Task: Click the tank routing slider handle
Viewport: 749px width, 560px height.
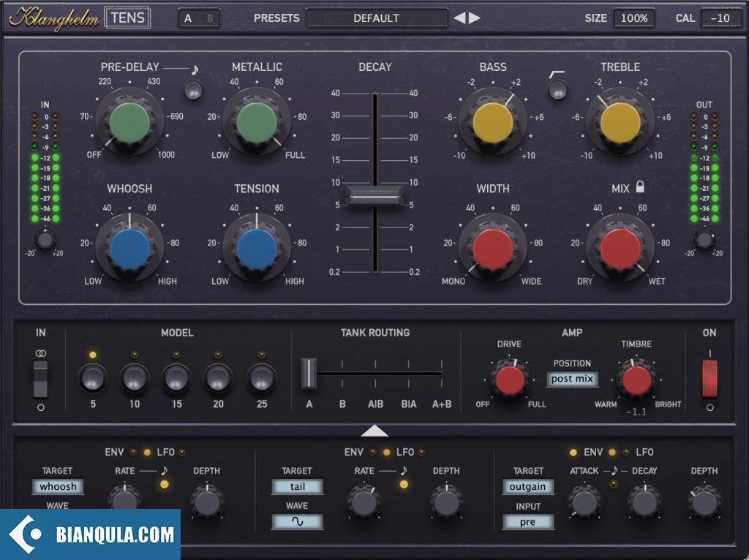Action: pos(309,374)
